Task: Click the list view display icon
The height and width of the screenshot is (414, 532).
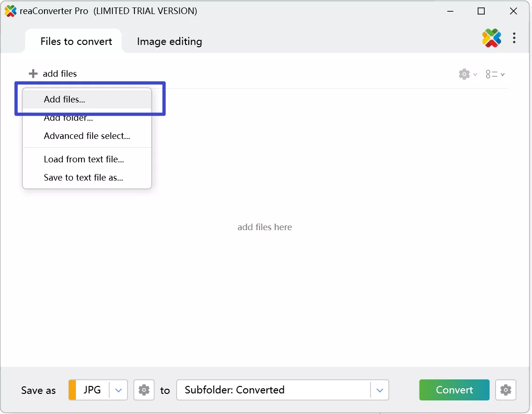Action: coord(492,74)
